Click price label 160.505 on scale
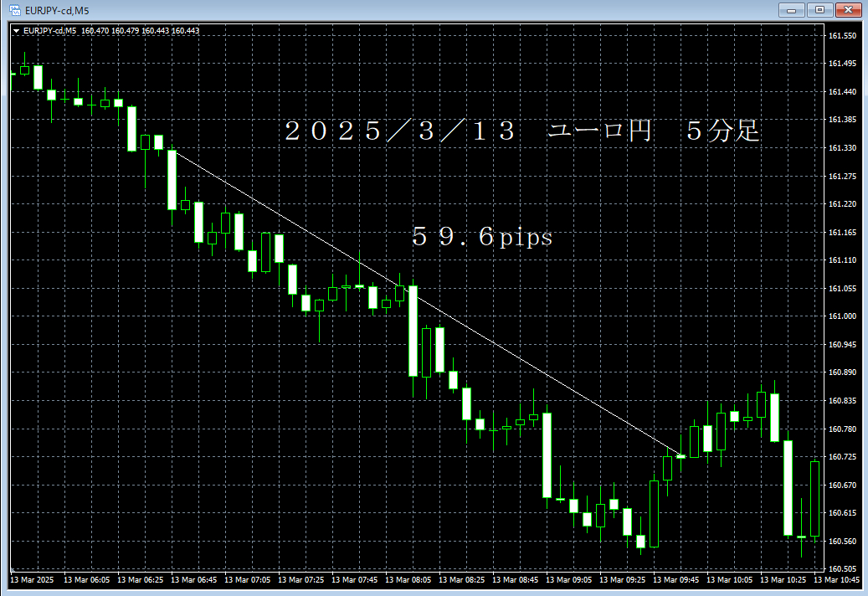This screenshot has height=596, width=868. (x=842, y=569)
